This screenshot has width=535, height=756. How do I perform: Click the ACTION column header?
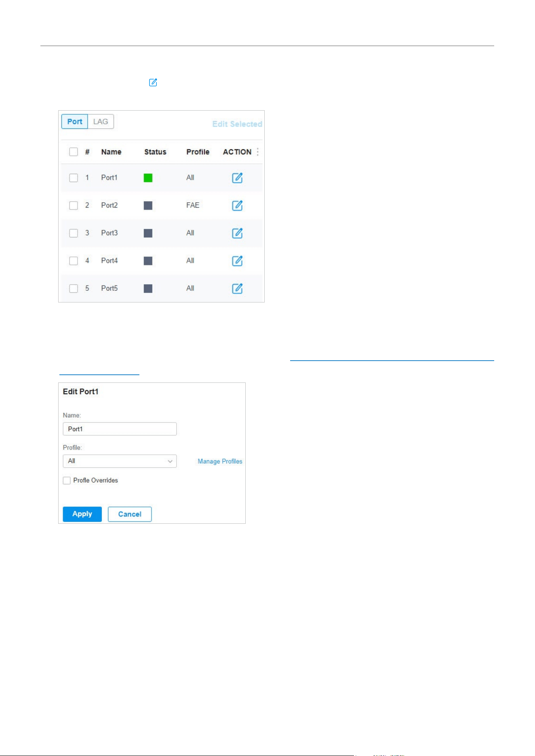pyautogui.click(x=237, y=152)
